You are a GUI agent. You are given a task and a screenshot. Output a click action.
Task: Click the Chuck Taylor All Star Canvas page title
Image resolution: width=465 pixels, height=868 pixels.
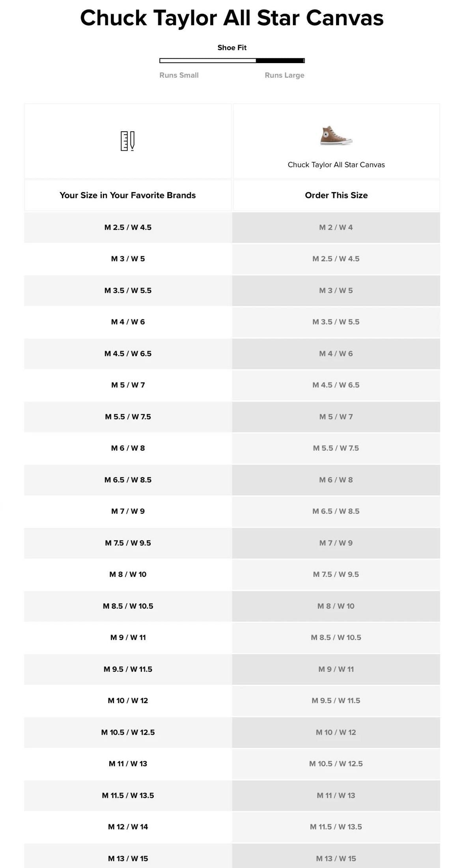[232, 18]
